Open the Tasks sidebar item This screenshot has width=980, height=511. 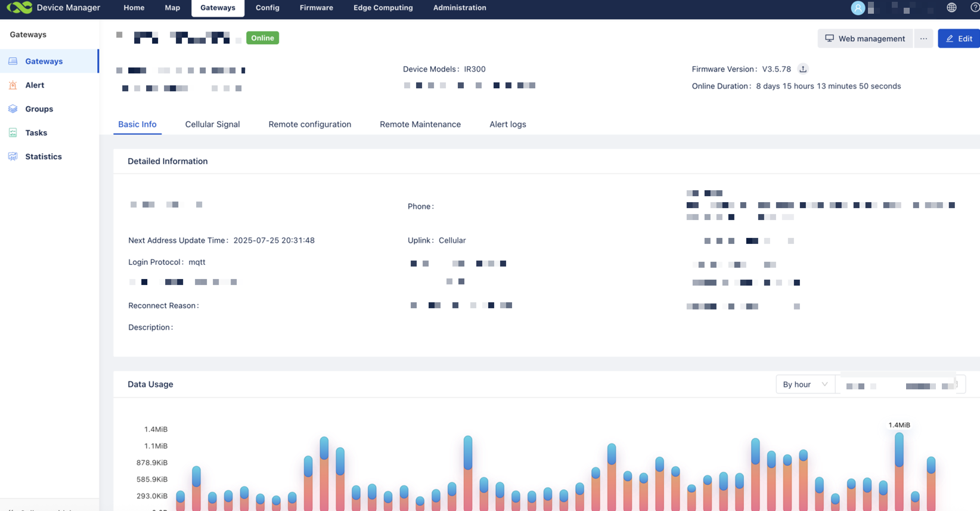pos(49,132)
